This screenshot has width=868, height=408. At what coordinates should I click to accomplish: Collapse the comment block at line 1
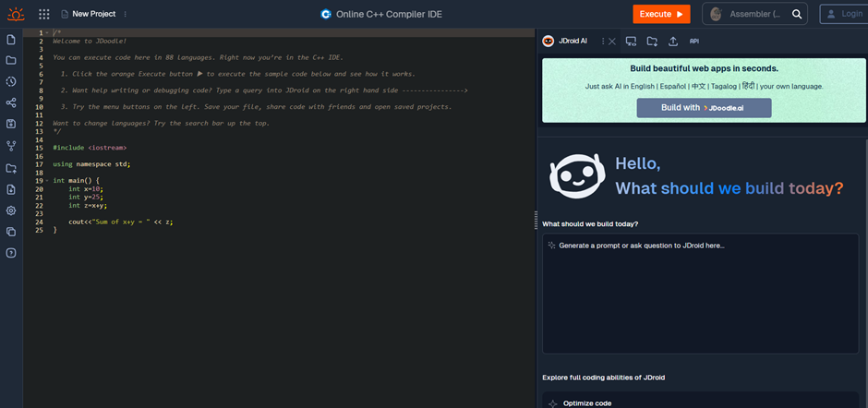coord(47,32)
